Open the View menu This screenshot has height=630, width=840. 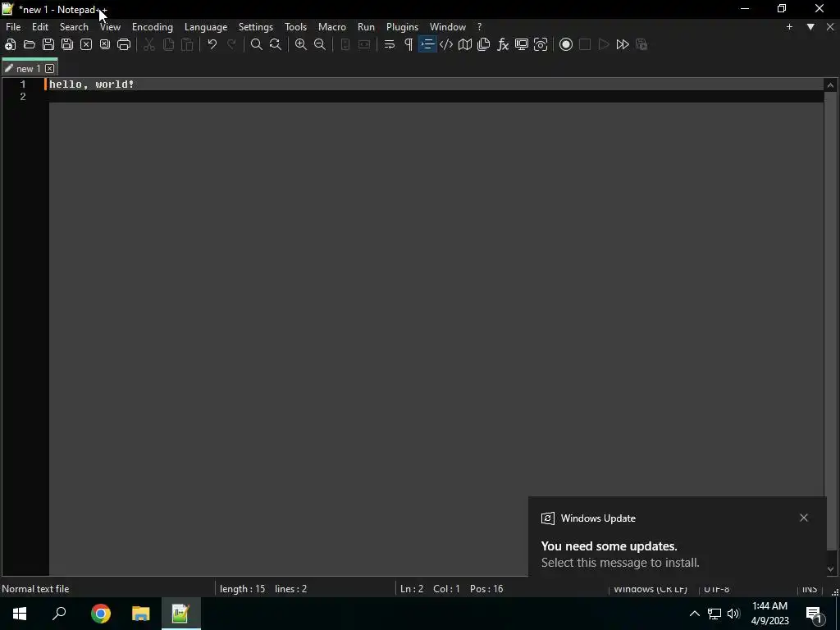(111, 27)
